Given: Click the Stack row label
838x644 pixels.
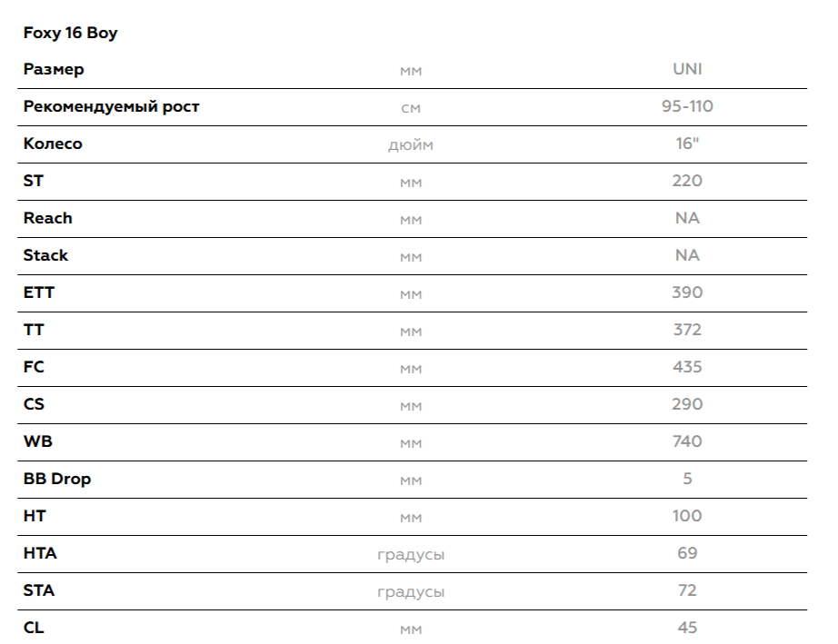Looking at the screenshot, I should [x=45, y=256].
